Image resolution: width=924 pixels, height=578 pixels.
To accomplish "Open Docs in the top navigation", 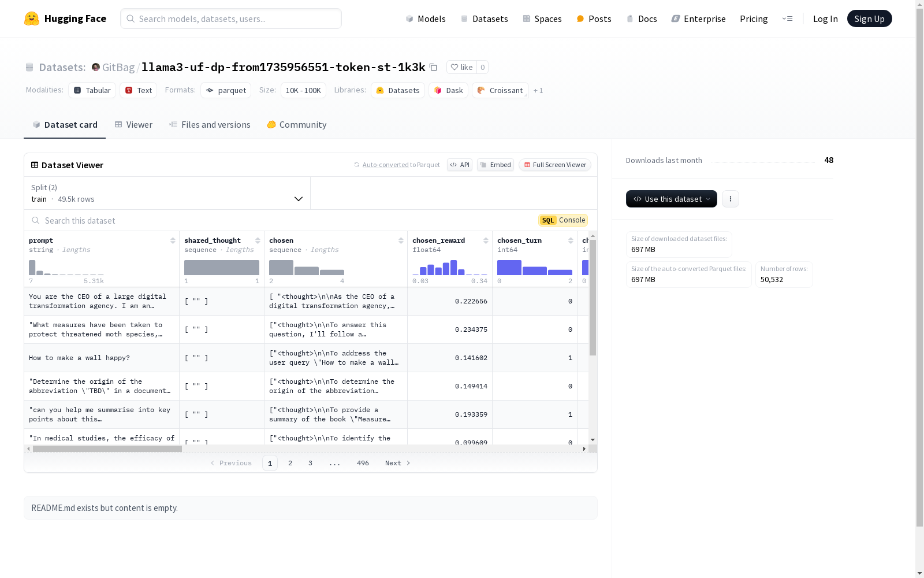I will (642, 18).
